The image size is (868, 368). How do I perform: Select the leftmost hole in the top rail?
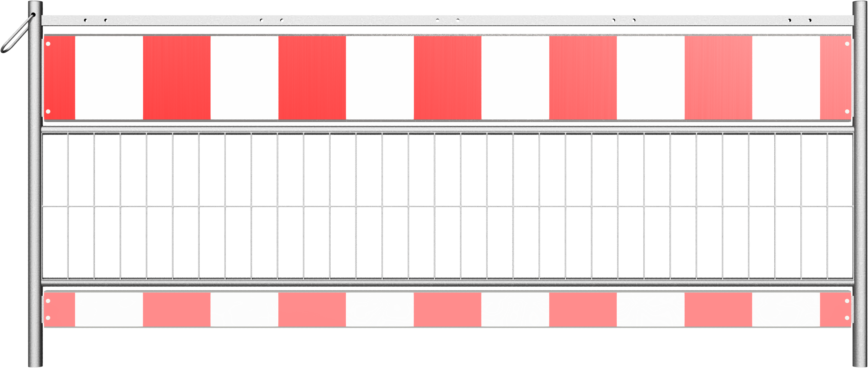(85, 20)
